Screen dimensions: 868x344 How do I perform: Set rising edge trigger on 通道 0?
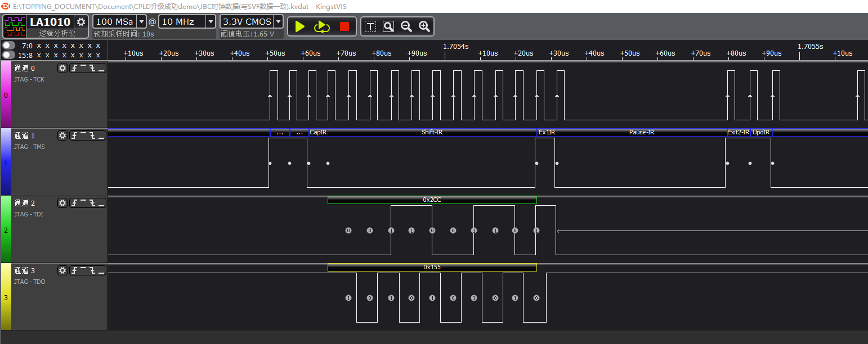point(74,68)
